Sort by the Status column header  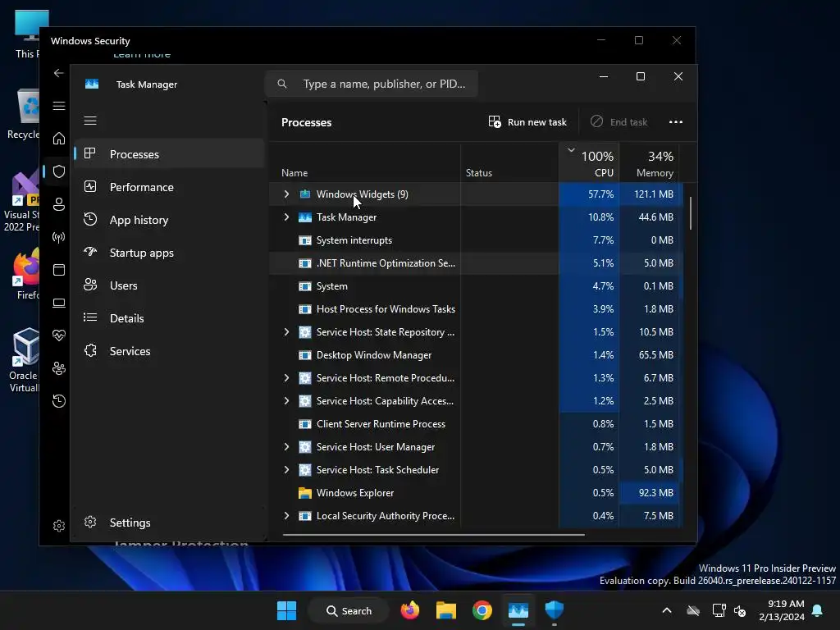coord(509,163)
